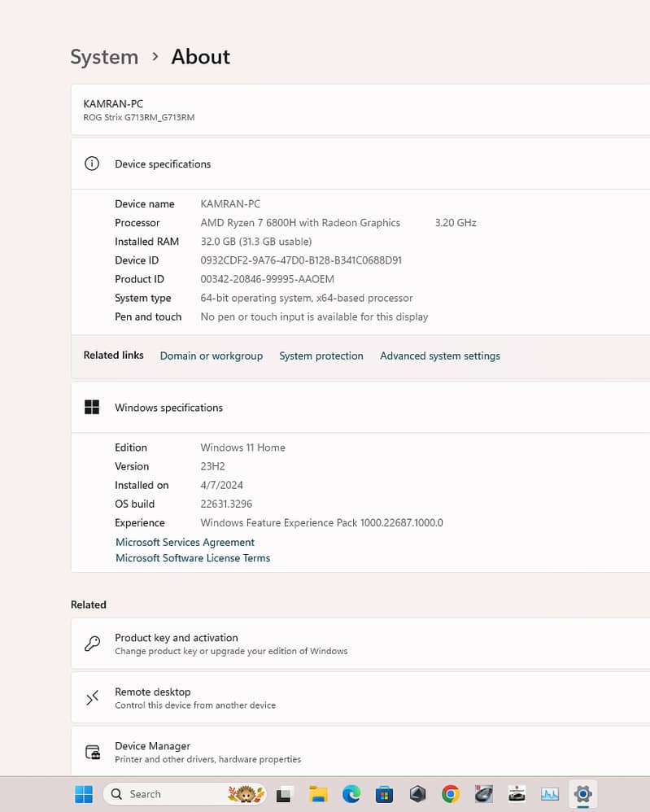The width and height of the screenshot is (650, 812).
Task: Click the Settings gear in the taskbar
Action: pyautogui.click(x=582, y=794)
